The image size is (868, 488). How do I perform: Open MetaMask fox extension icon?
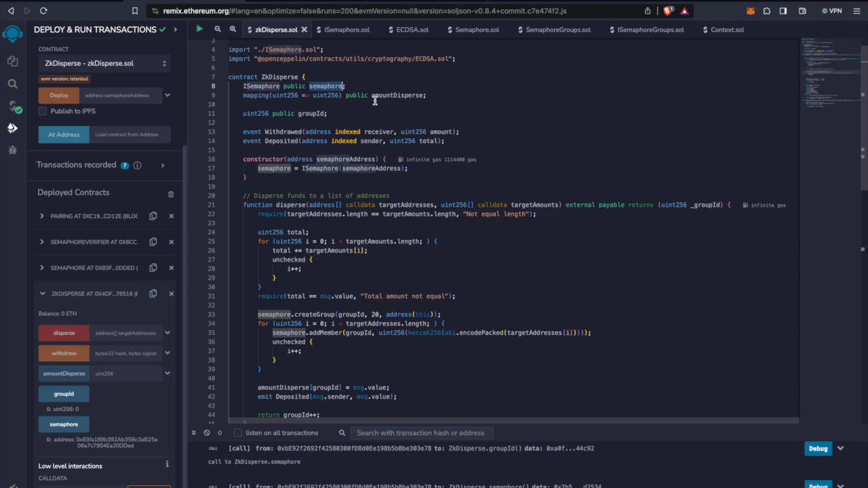(x=751, y=11)
